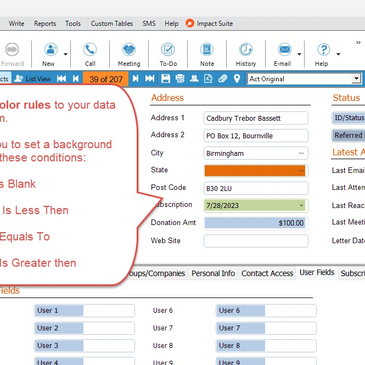Click the right User 8 input field
The width and height of the screenshot is (365, 365).
point(266,346)
